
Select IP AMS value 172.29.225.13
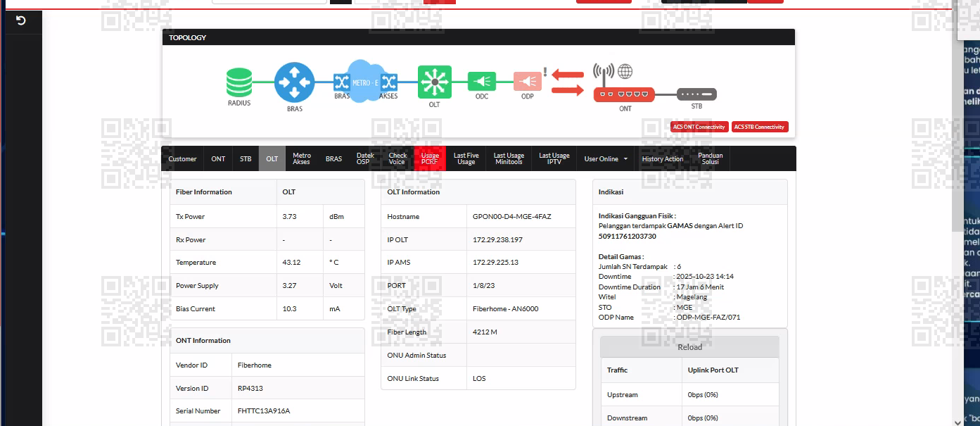(x=495, y=262)
